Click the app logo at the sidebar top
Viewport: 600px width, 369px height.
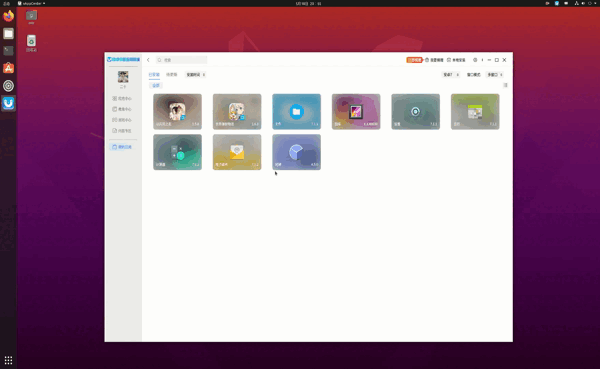123,59
